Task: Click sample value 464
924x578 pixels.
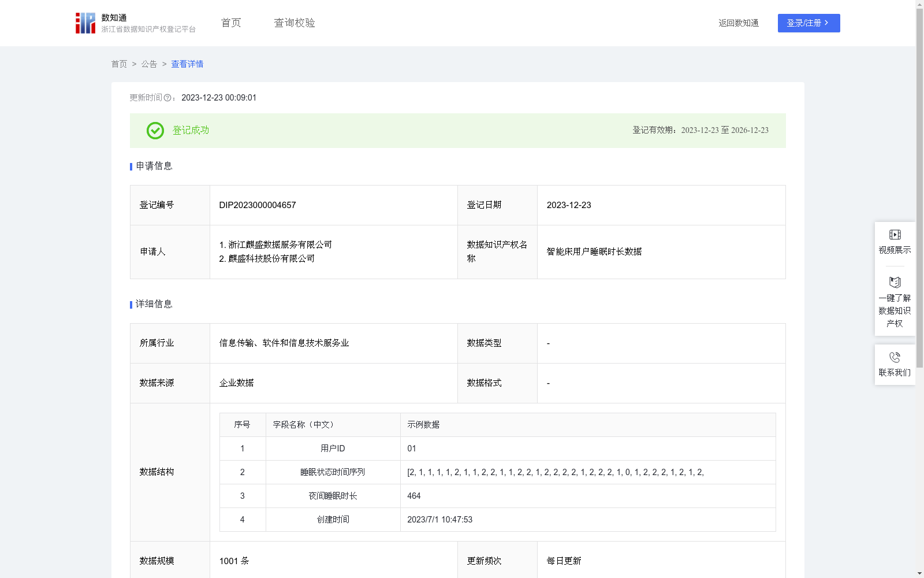Action: pyautogui.click(x=414, y=496)
